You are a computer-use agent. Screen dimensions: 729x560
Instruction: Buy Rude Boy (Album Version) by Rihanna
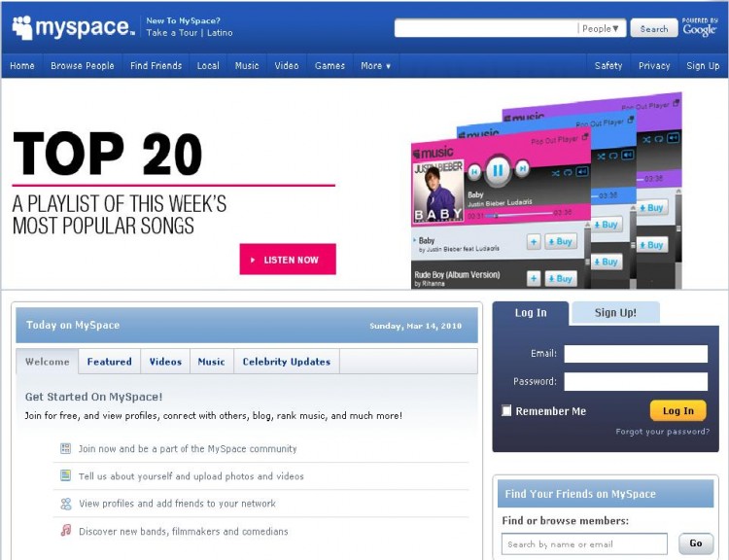point(561,279)
